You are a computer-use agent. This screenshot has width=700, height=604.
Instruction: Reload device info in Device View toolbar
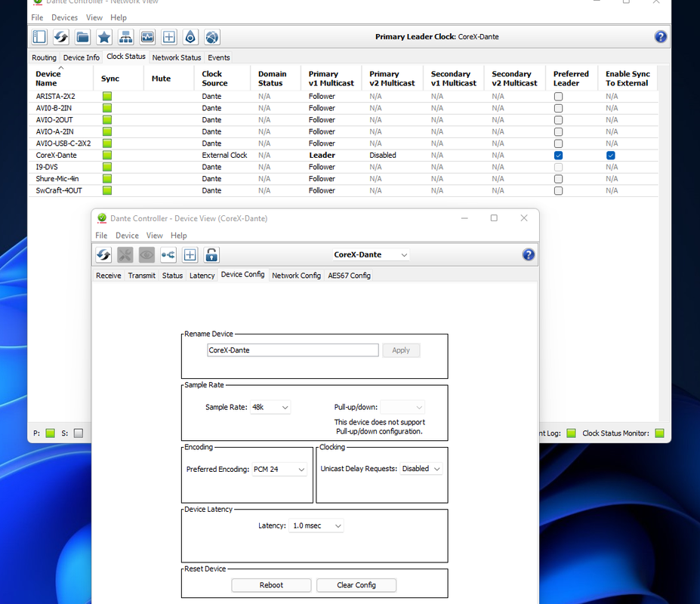103,255
